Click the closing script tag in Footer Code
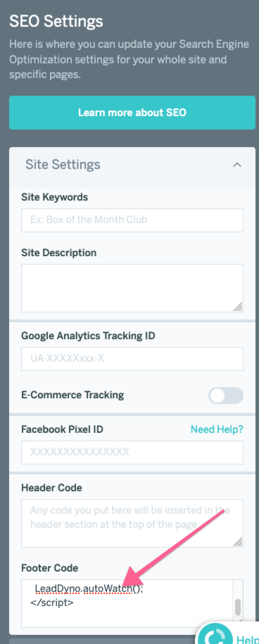The width and height of the screenshot is (259, 644). 52,603
